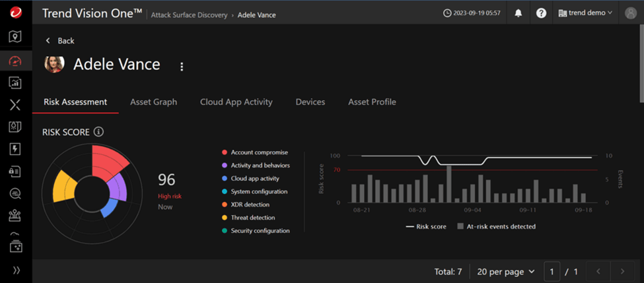644x283 pixels.
Task: Open the bar chart dashboard sidebar icon
Action: coord(16,83)
